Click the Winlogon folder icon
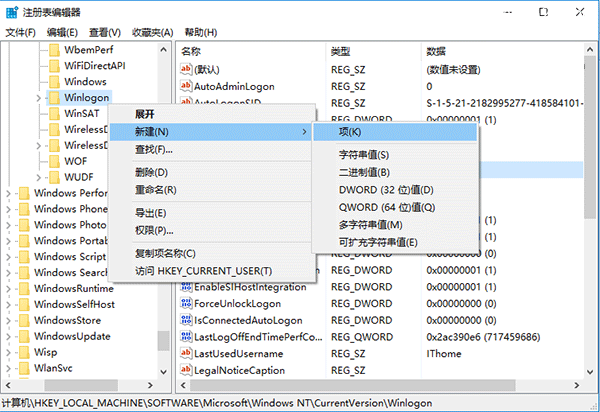The height and width of the screenshot is (412, 600). (54, 98)
